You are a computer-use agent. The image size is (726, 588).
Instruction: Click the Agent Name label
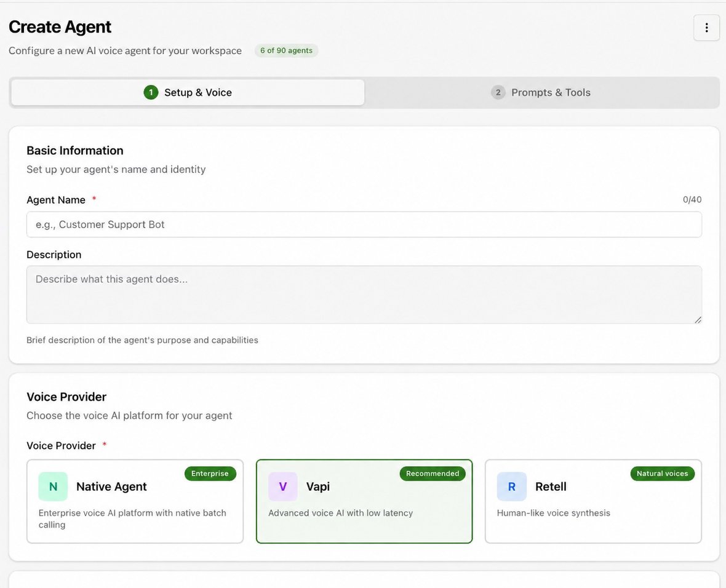[x=56, y=200]
